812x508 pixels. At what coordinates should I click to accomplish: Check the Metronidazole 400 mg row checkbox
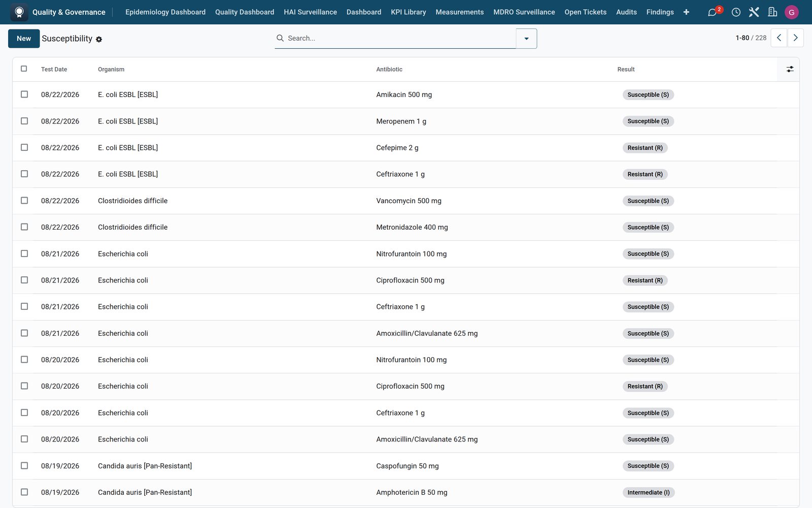pyautogui.click(x=24, y=227)
